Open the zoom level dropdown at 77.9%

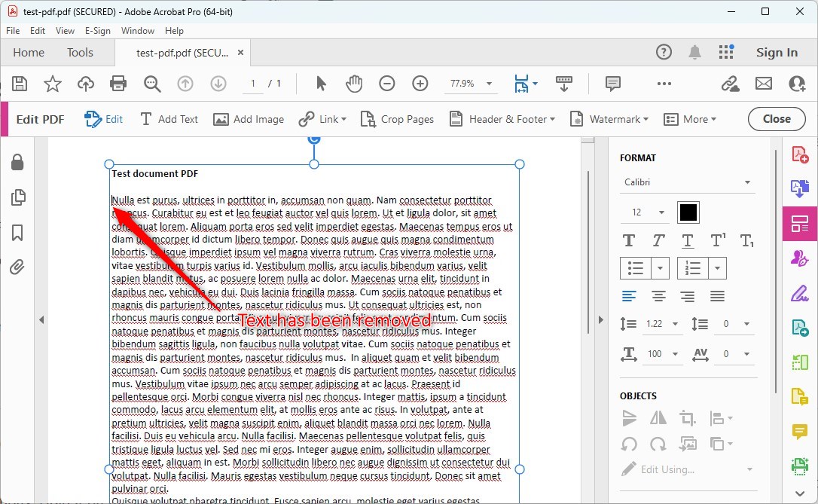point(471,84)
